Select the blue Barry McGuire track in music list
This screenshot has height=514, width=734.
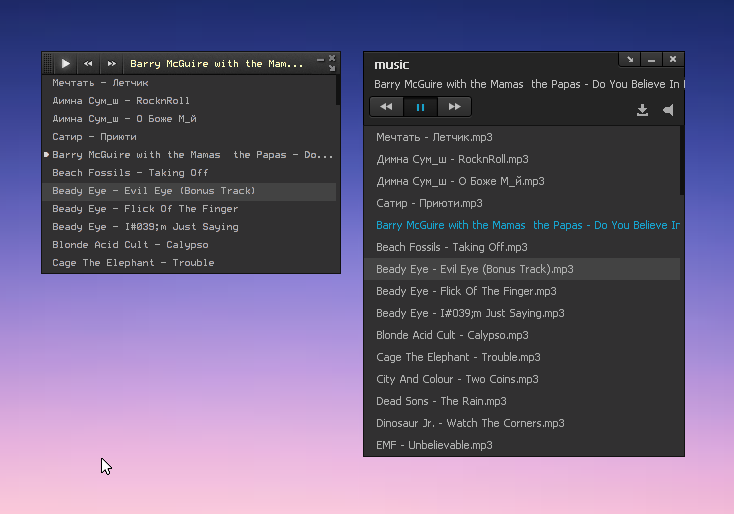(x=522, y=225)
